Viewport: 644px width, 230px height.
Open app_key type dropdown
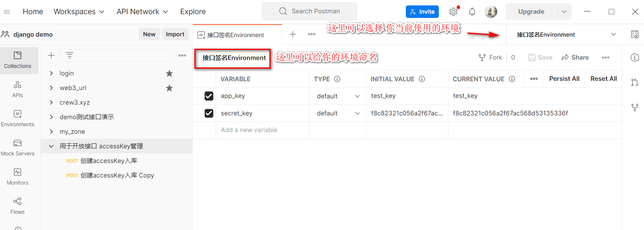click(x=338, y=96)
